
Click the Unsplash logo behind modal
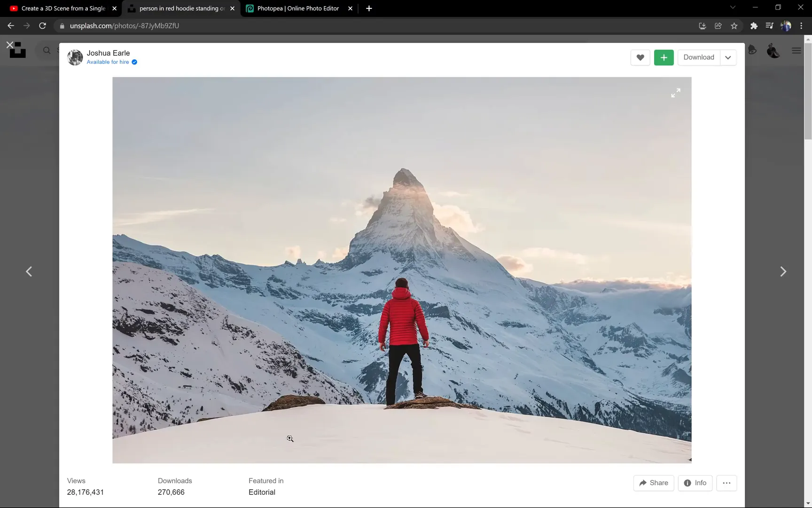18,50
